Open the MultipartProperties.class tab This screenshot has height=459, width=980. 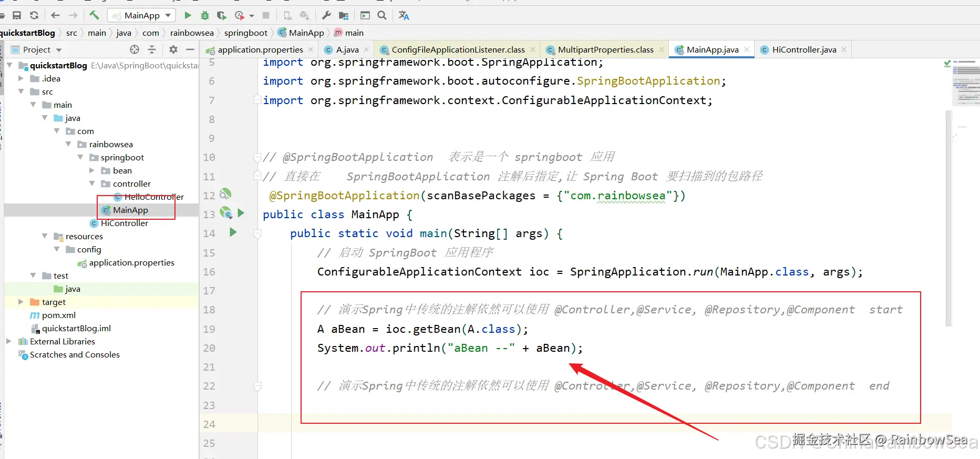click(x=605, y=49)
